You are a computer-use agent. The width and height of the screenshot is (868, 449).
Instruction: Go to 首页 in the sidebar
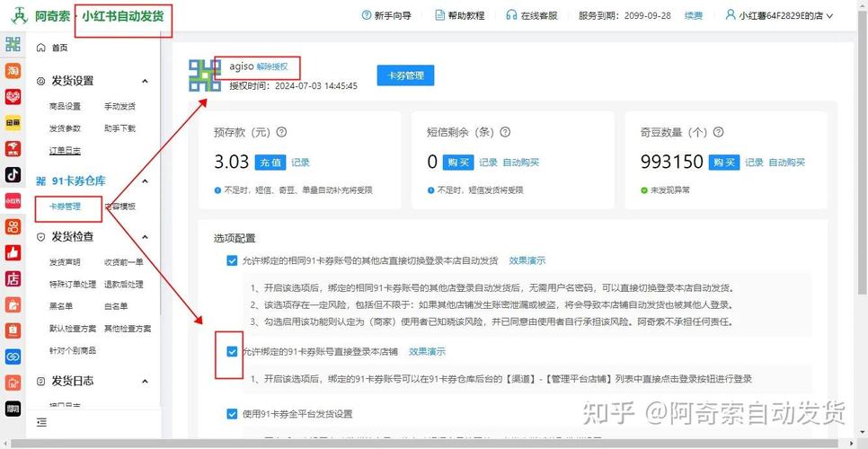(x=59, y=48)
